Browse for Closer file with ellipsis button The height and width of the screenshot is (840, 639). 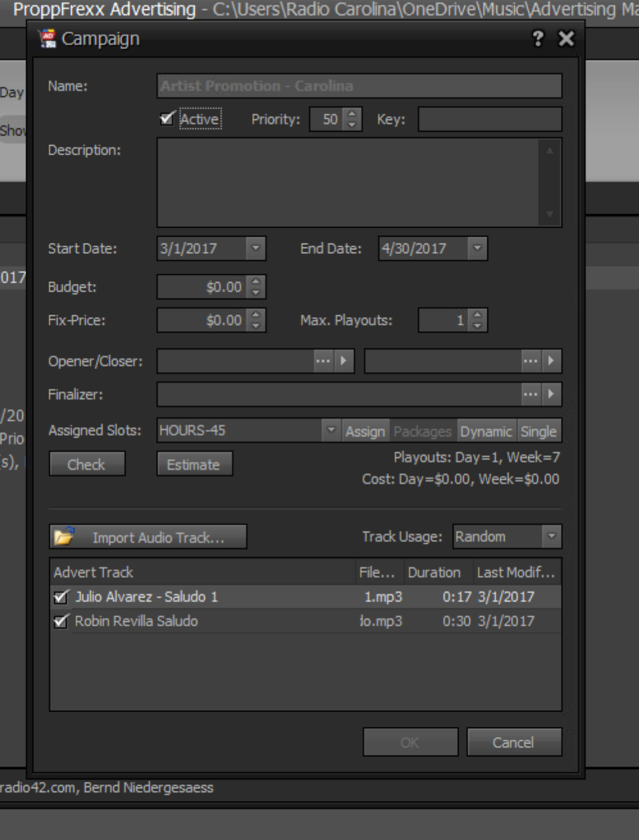tap(531, 361)
